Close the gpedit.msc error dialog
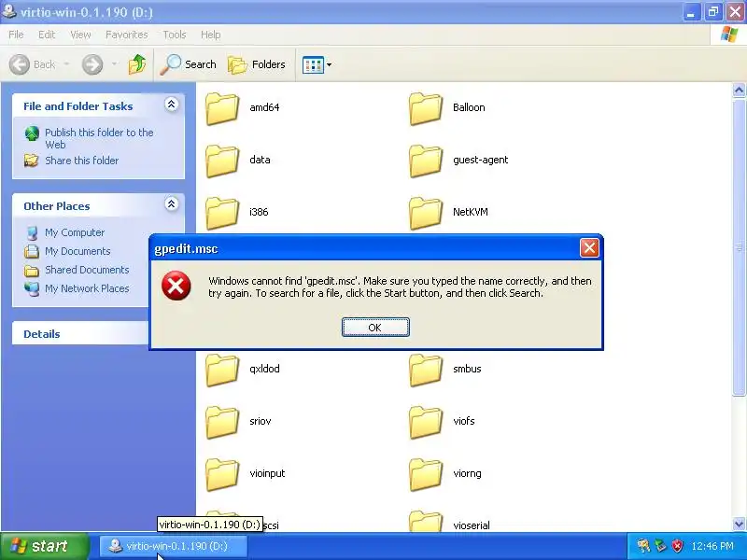 (x=589, y=248)
